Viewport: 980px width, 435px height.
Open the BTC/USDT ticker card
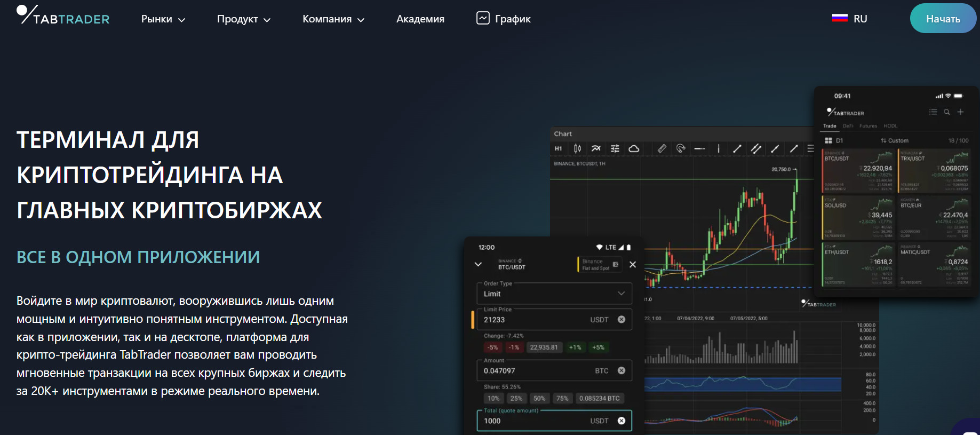858,171
